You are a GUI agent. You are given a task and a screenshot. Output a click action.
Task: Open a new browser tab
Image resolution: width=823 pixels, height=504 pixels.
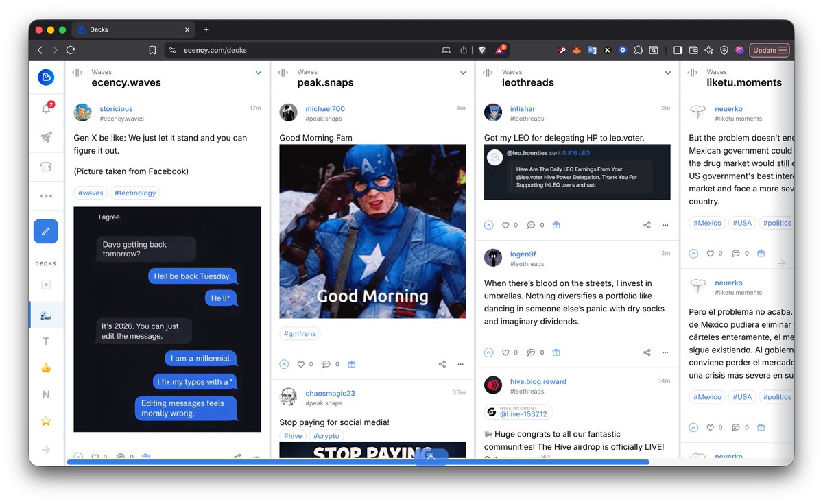[x=206, y=29]
